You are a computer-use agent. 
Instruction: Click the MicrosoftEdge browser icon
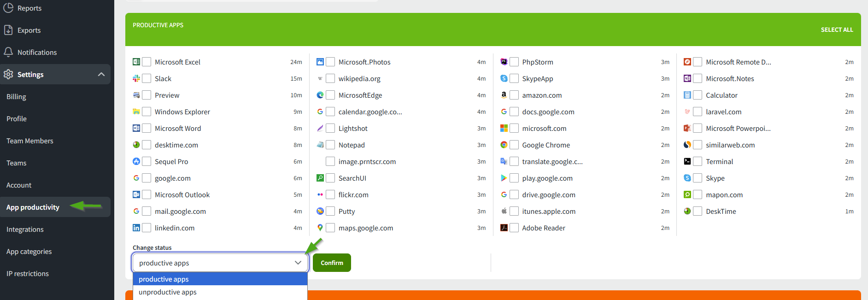pyautogui.click(x=320, y=95)
